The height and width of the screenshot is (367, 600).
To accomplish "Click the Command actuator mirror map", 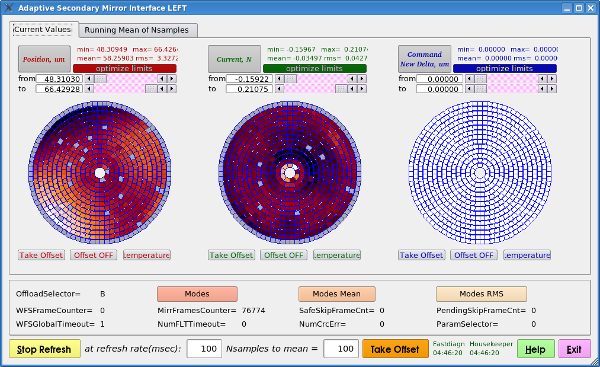I will point(480,173).
